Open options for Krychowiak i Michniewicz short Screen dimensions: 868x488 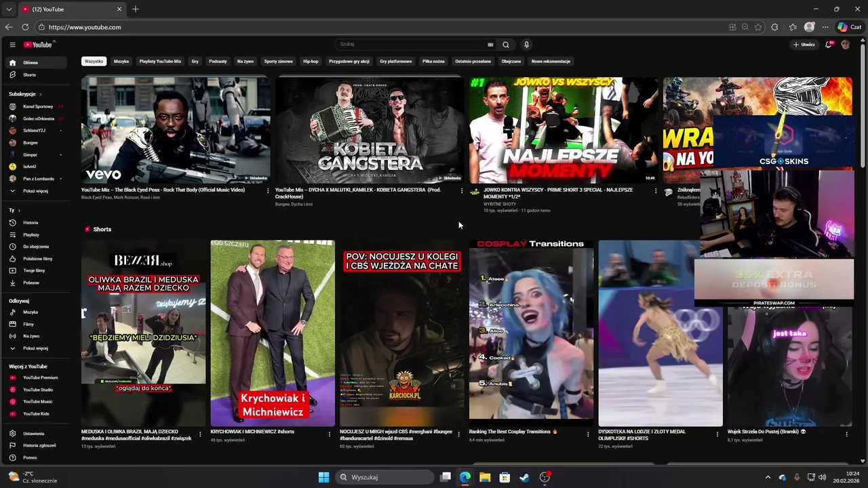tap(330, 434)
